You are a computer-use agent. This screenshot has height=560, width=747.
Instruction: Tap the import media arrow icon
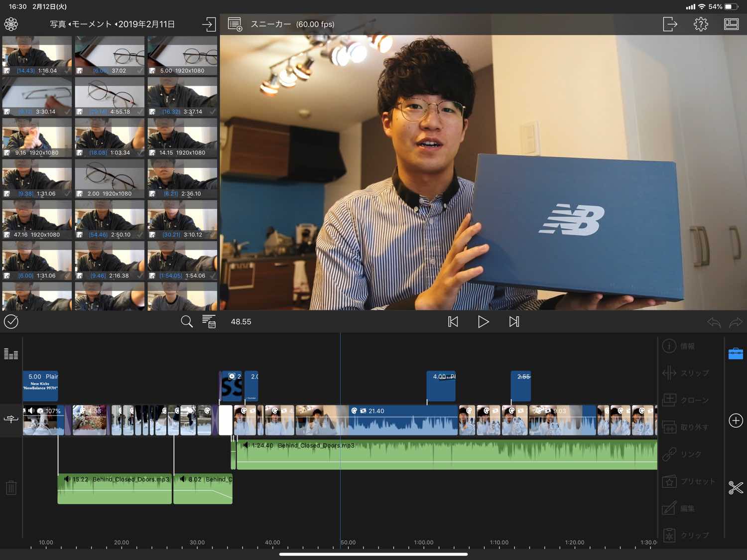coord(209,24)
